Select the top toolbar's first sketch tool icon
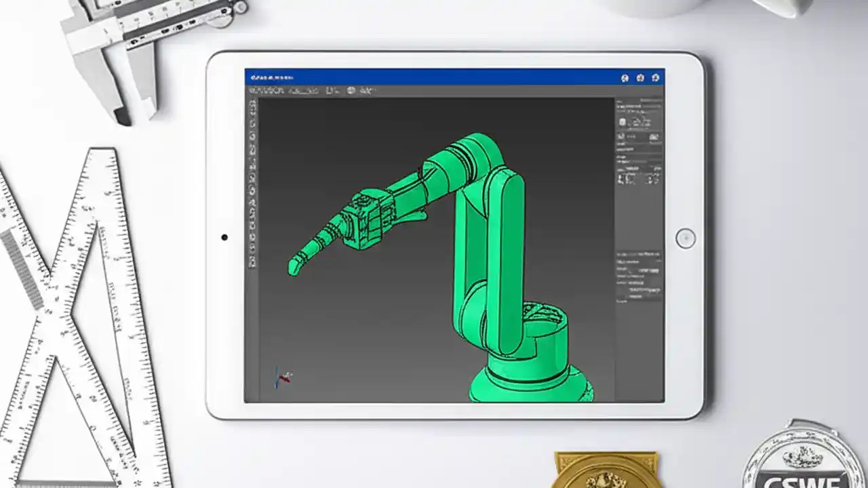 pos(254,89)
